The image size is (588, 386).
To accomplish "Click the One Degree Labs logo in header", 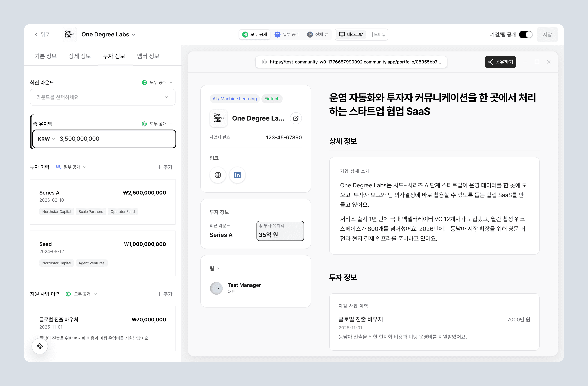I will [x=69, y=34].
